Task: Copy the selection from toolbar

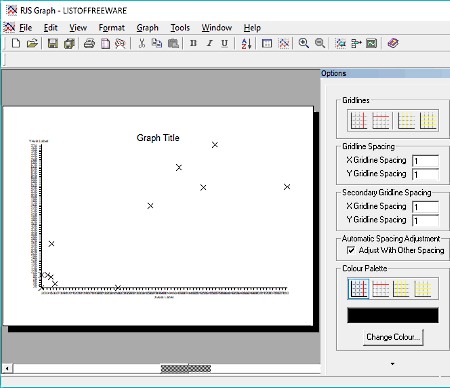Action: point(157,43)
